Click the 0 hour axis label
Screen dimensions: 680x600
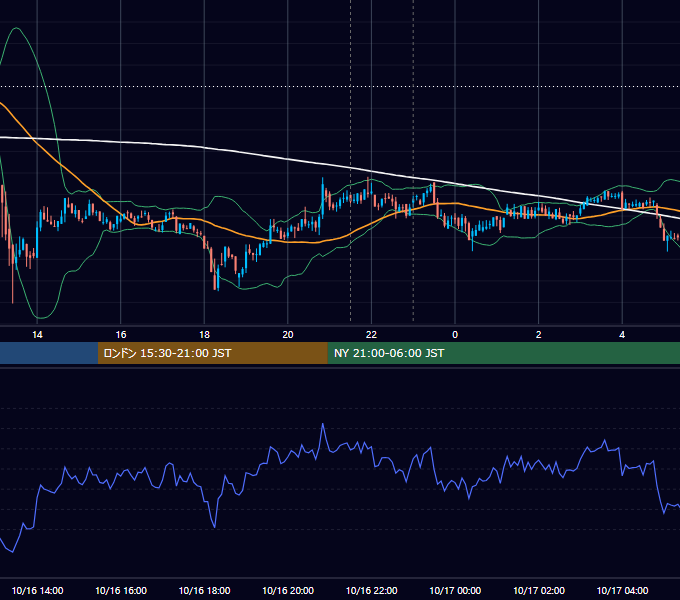455,335
